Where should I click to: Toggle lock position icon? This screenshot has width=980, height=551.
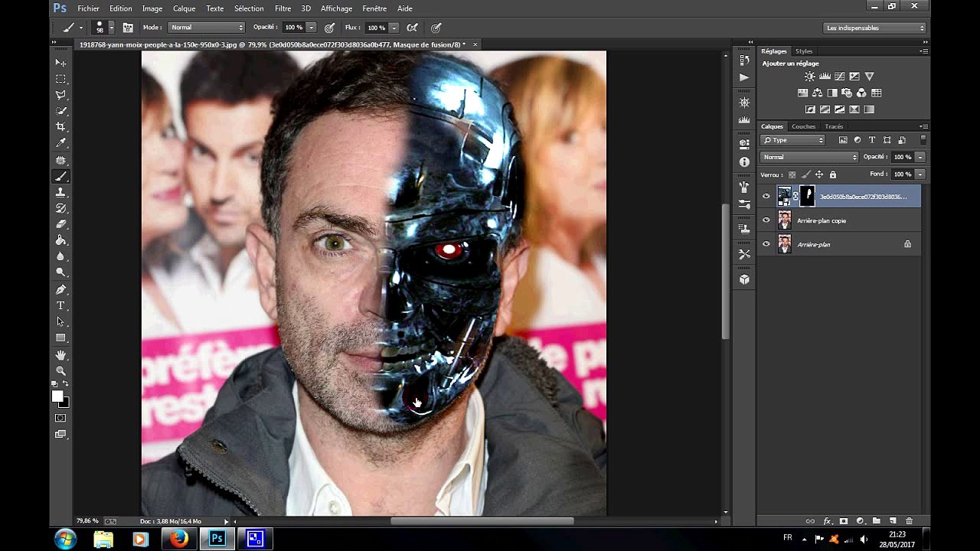(819, 174)
